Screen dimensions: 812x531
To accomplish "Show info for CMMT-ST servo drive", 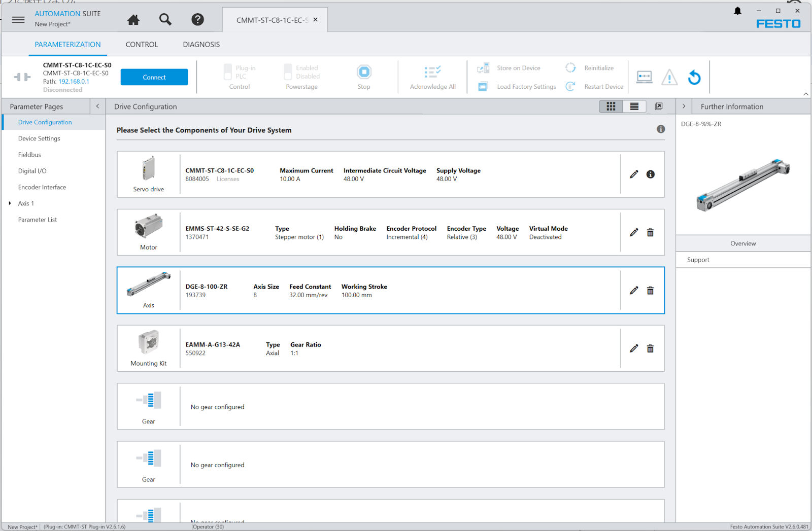I will click(x=651, y=174).
